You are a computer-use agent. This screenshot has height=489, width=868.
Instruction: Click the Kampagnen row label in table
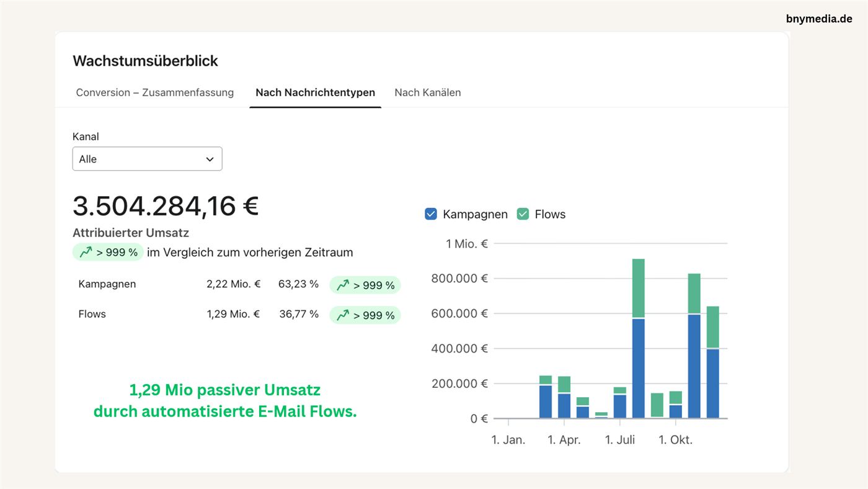pos(107,284)
